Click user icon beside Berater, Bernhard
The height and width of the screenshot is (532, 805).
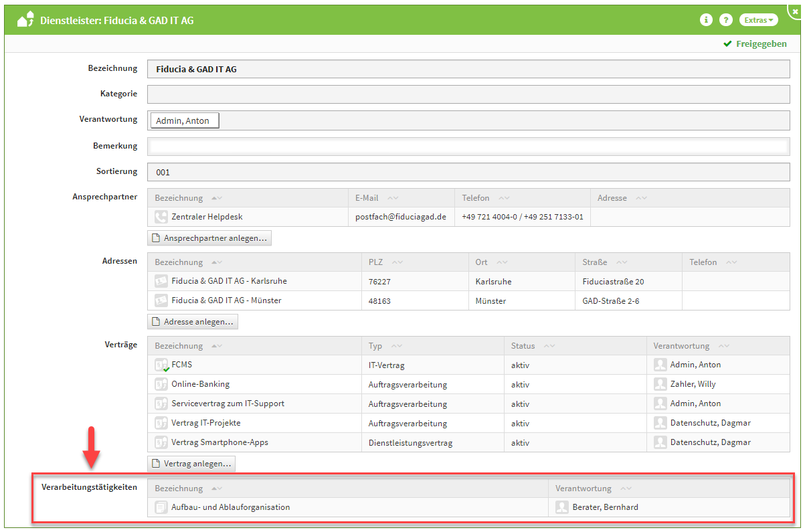click(562, 507)
